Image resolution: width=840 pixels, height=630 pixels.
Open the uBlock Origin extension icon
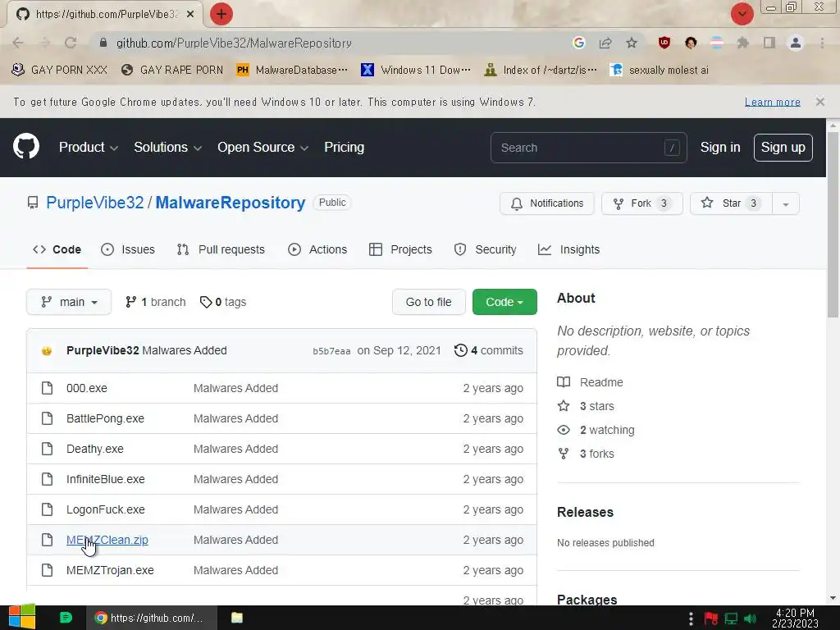click(664, 43)
